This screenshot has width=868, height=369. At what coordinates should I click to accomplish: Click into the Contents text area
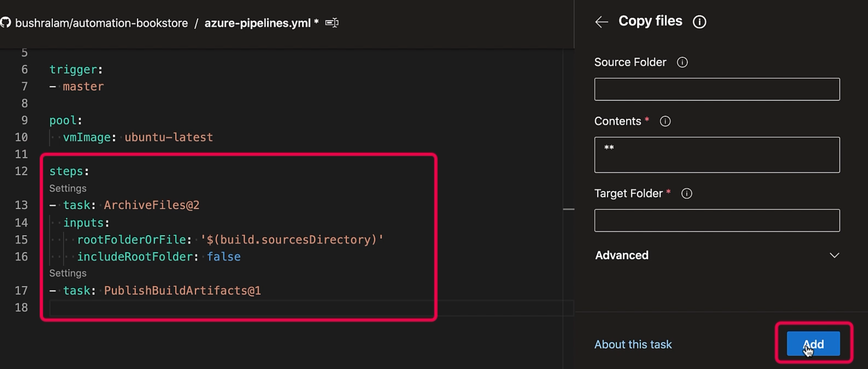pos(717,155)
